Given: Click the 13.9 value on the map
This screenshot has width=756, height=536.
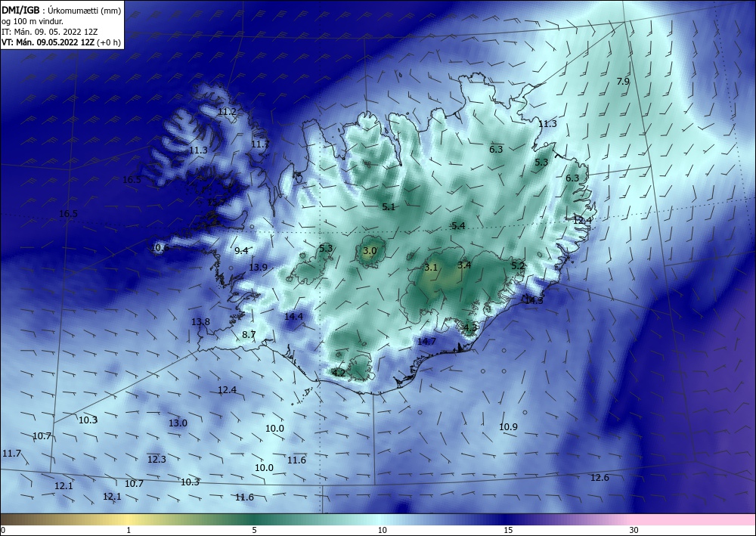Looking at the screenshot, I should coord(258,268).
